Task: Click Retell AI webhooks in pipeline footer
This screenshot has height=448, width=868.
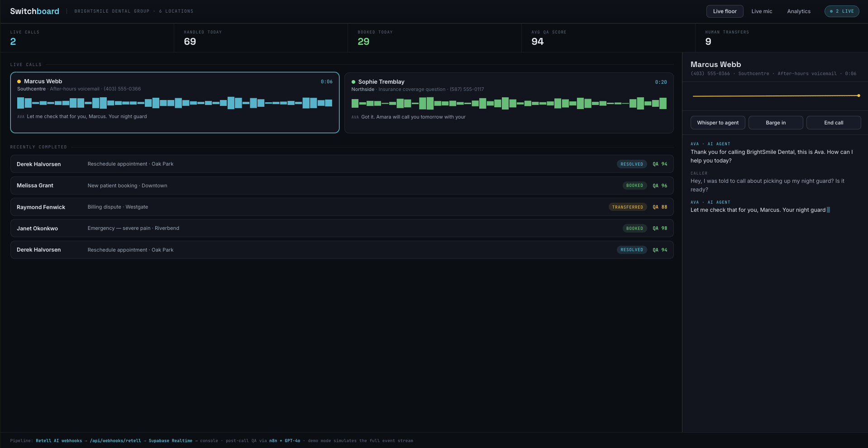Action: click(59, 441)
